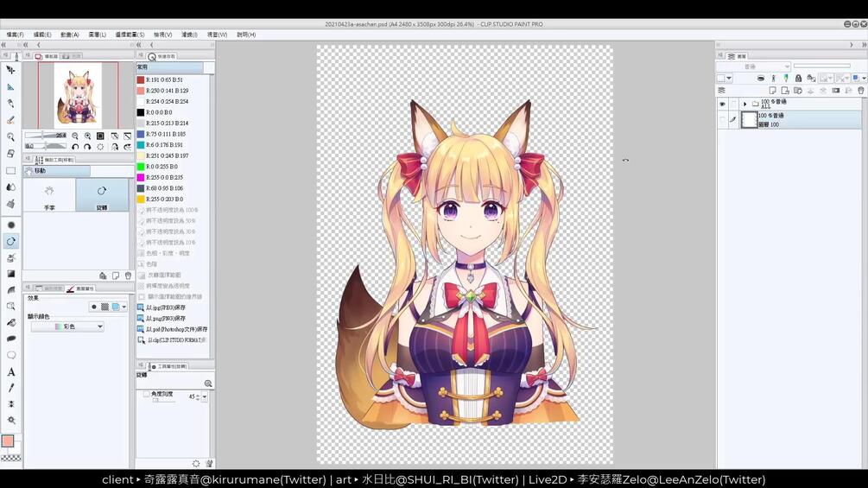Click the Navigator canvas thumbnail
The width and height of the screenshot is (868, 488).
pyautogui.click(x=78, y=95)
